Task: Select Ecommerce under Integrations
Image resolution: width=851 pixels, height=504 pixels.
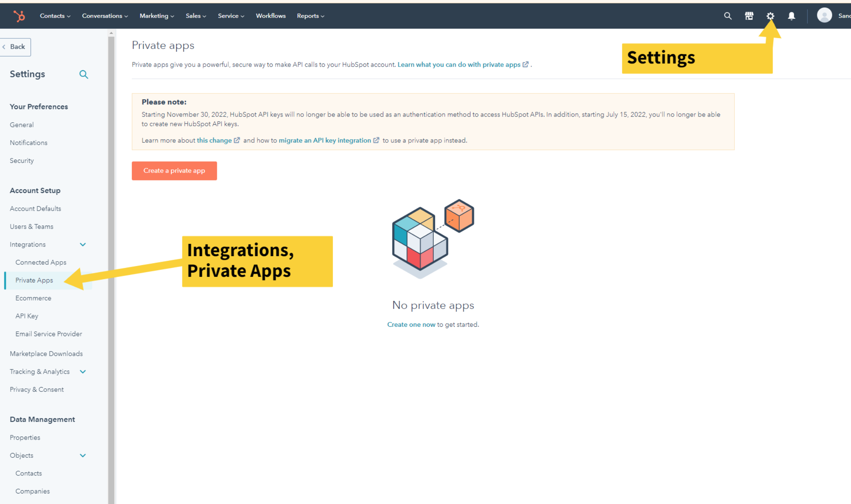Action: point(33,298)
